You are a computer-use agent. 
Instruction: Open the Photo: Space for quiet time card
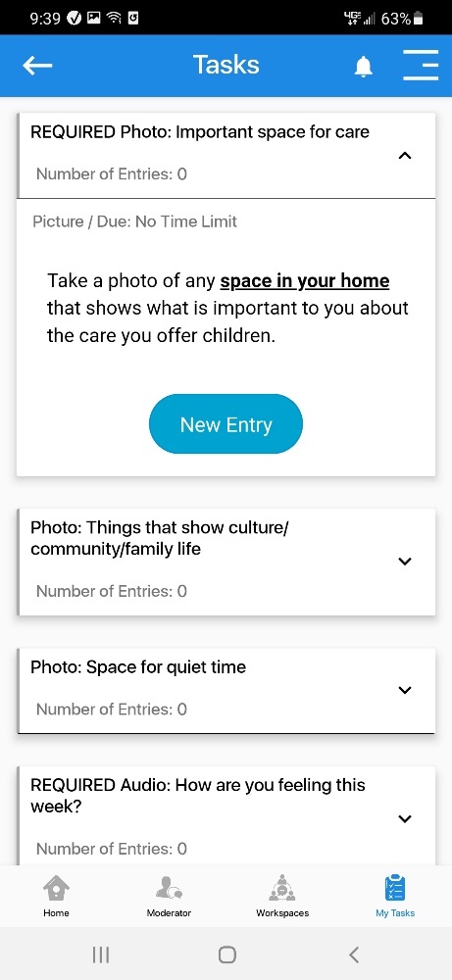click(226, 690)
